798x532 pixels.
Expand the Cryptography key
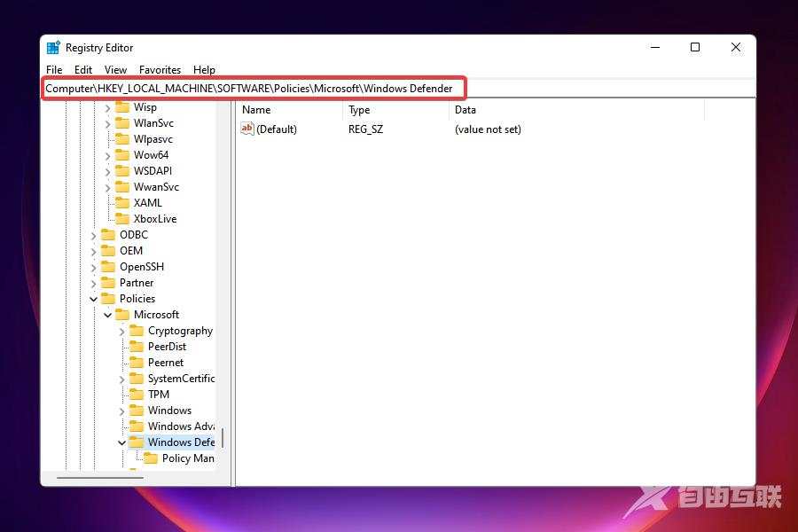(x=122, y=330)
